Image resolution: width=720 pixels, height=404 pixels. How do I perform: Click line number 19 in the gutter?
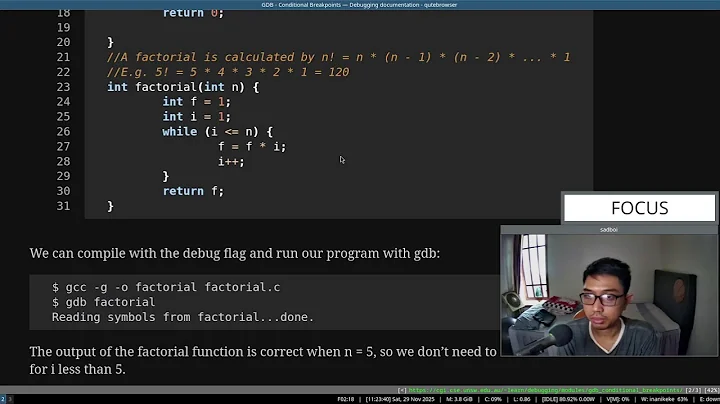click(x=63, y=28)
